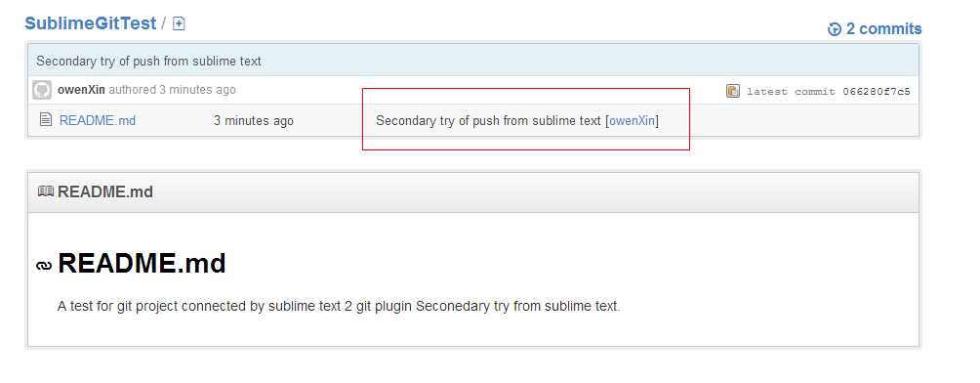Open the bracketed owenXin link
This screenshot has width=980, height=383.
(632, 121)
